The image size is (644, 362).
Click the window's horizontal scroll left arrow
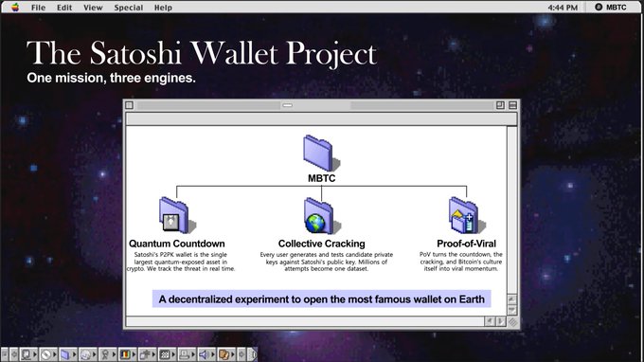point(490,321)
